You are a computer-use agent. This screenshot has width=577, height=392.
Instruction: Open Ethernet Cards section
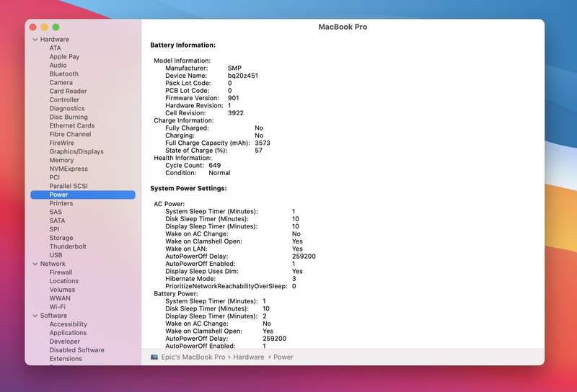click(x=72, y=125)
